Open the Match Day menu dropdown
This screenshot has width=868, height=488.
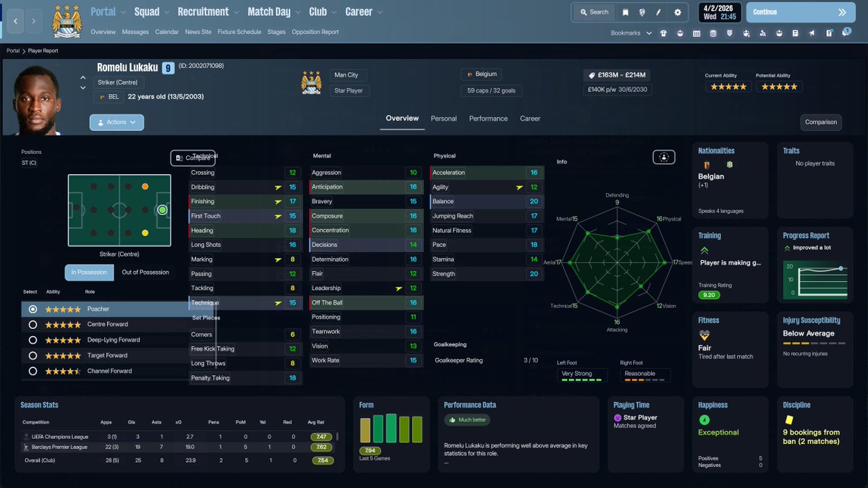[x=274, y=12]
